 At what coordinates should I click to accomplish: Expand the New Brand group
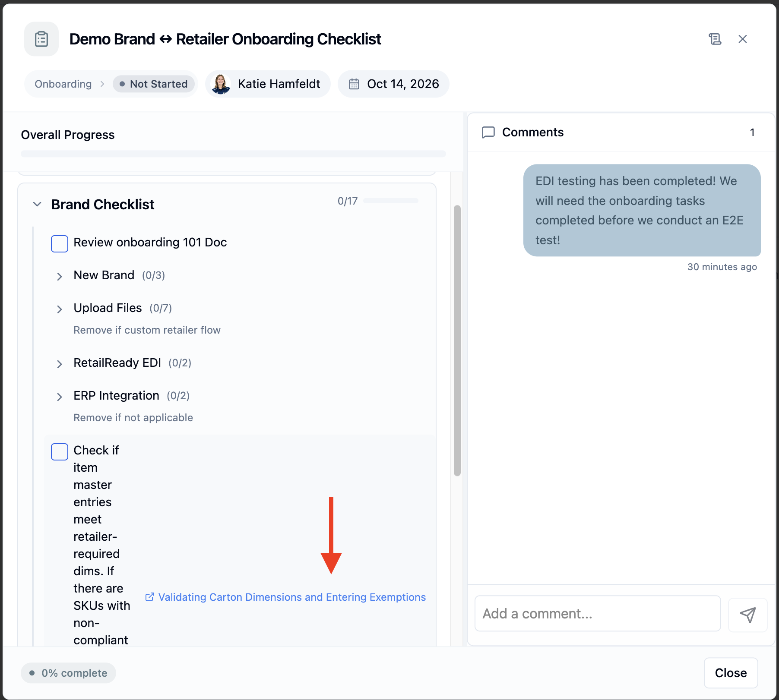(60, 276)
